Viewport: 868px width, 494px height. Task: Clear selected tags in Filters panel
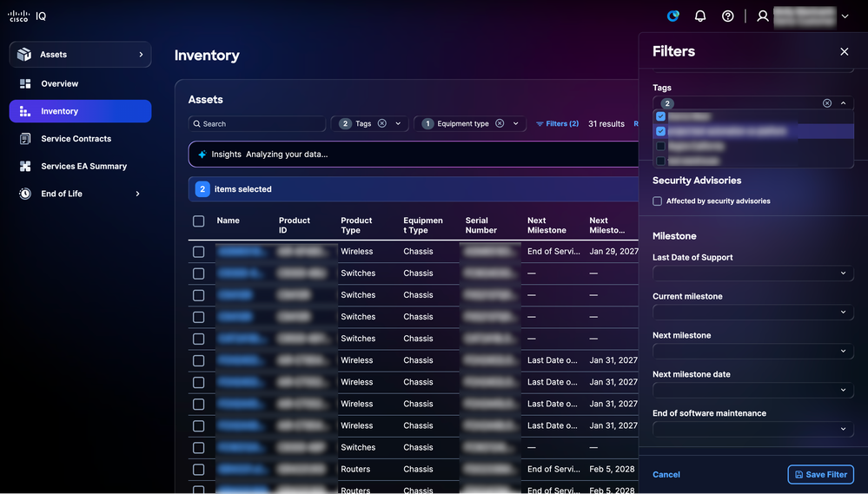pos(827,103)
